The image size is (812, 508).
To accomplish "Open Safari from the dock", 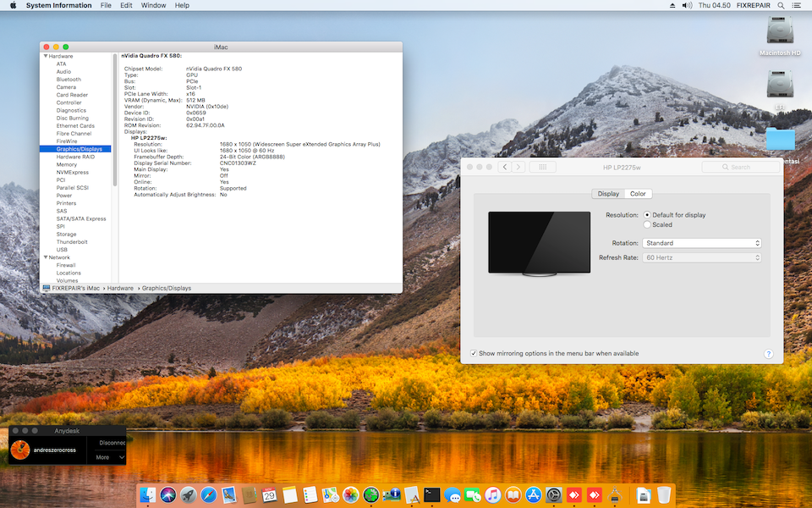I will tap(208, 495).
